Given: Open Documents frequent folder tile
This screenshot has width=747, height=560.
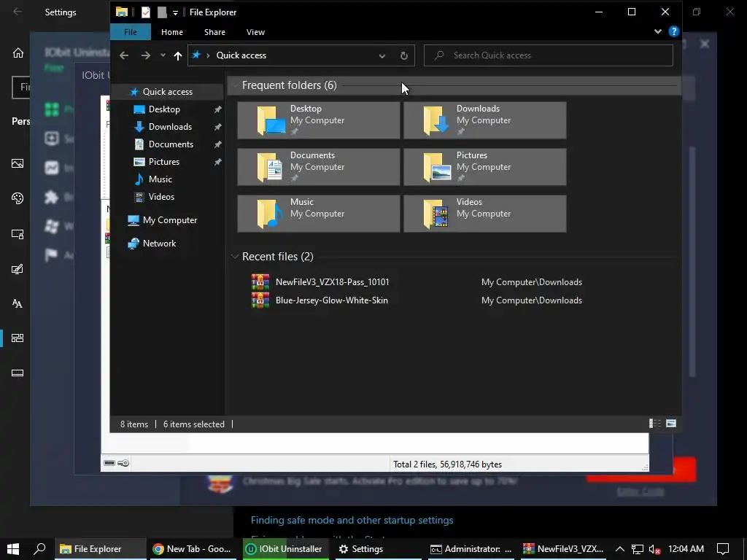Looking at the screenshot, I should coord(319,167).
